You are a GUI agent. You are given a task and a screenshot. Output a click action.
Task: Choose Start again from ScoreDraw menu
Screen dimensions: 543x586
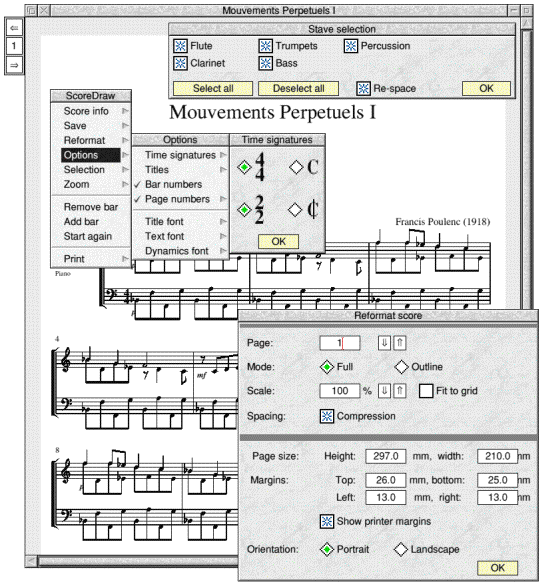[x=91, y=236]
